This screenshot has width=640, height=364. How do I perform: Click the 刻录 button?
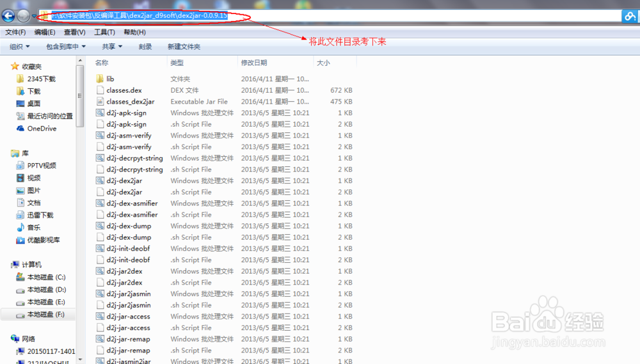145,47
